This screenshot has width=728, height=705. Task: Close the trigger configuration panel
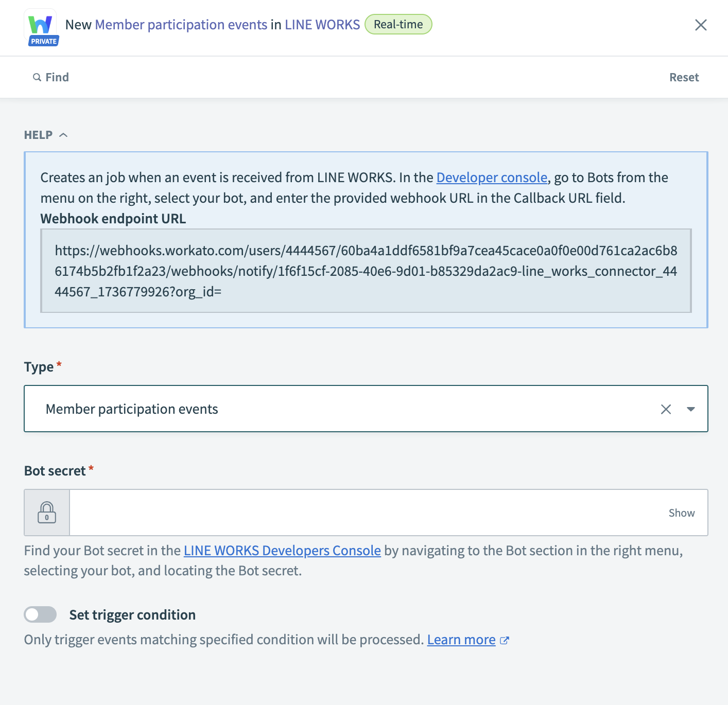[x=701, y=25]
